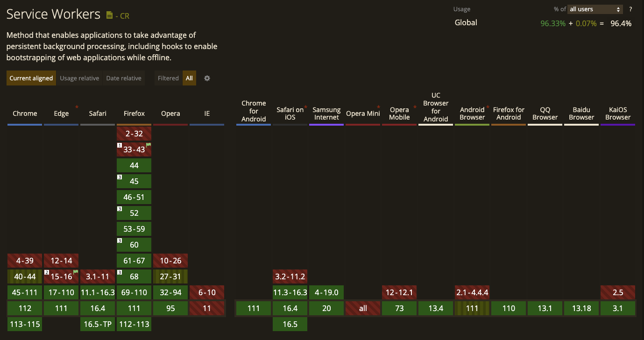
Task: Click the Opera Mini "all" version cell
Action: click(363, 308)
